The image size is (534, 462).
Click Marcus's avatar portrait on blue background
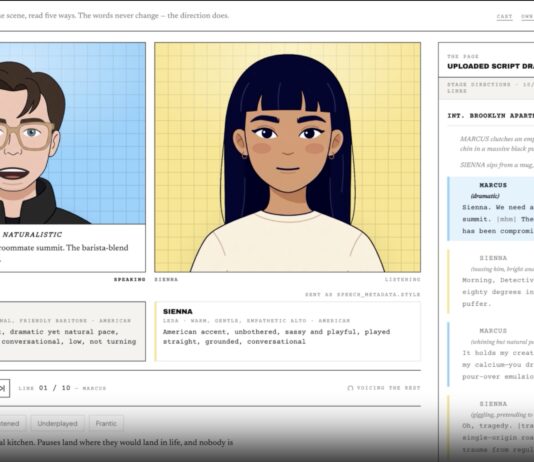click(x=73, y=133)
